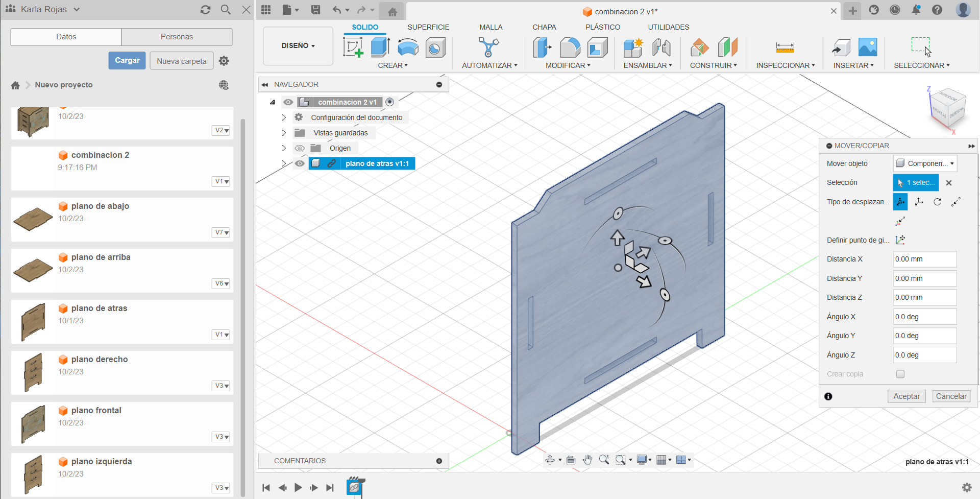This screenshot has height=499, width=980.
Task: Open timeline settings gear
Action: click(x=967, y=487)
